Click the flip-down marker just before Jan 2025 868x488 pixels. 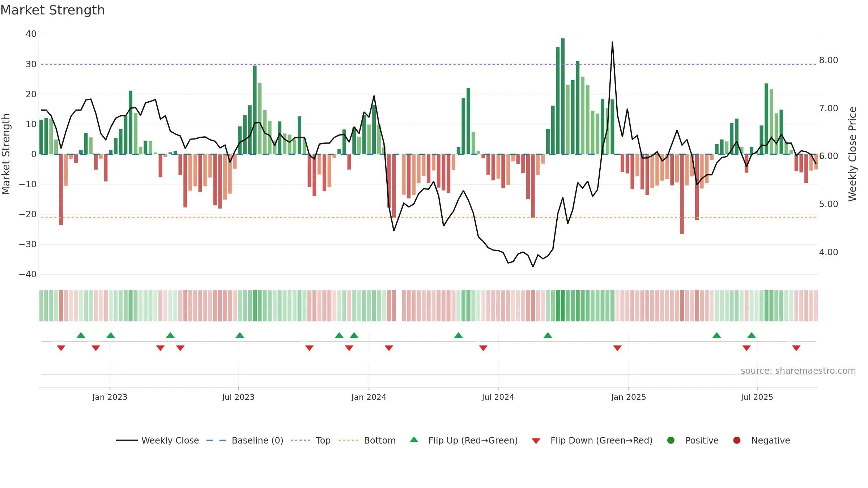[x=617, y=348]
